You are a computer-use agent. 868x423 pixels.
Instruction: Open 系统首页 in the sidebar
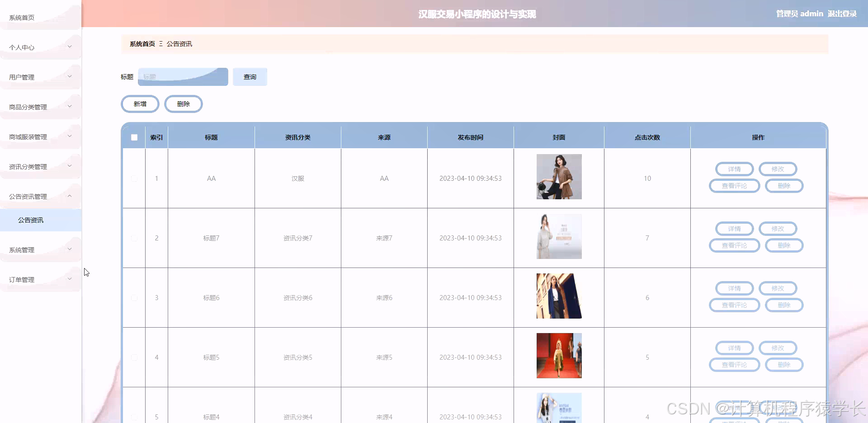22,18
